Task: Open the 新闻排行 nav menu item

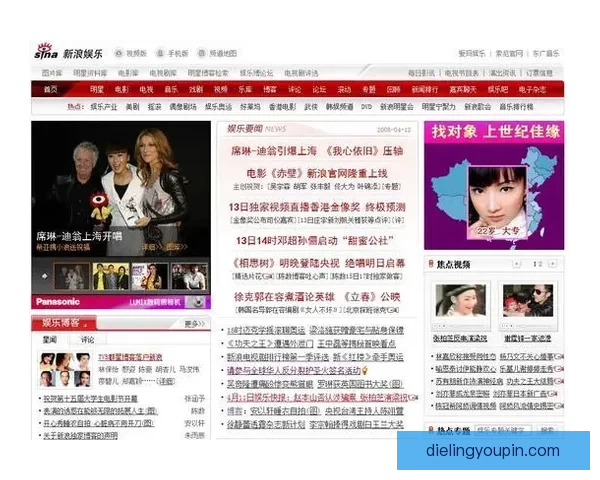Action: [x=425, y=90]
